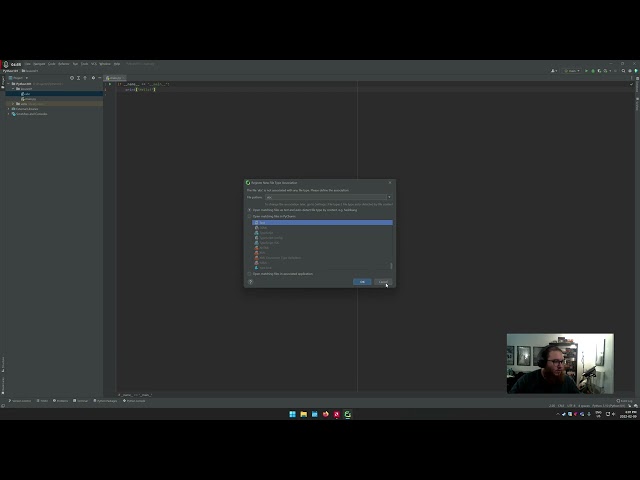Open Project panel gear options
The width and height of the screenshot is (640, 480).
click(x=93, y=78)
